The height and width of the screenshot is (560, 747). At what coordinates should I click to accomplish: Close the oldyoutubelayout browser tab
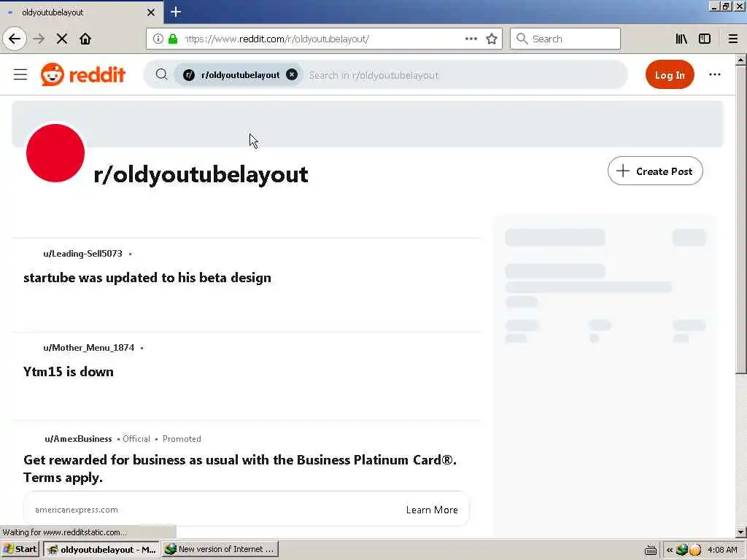click(151, 12)
